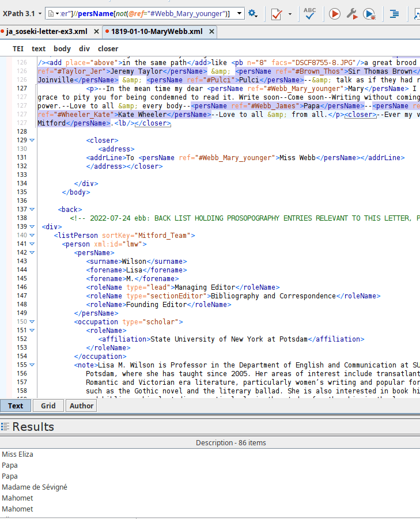420x519 pixels.
Task: Run the ABC spell check
Action: (x=309, y=14)
